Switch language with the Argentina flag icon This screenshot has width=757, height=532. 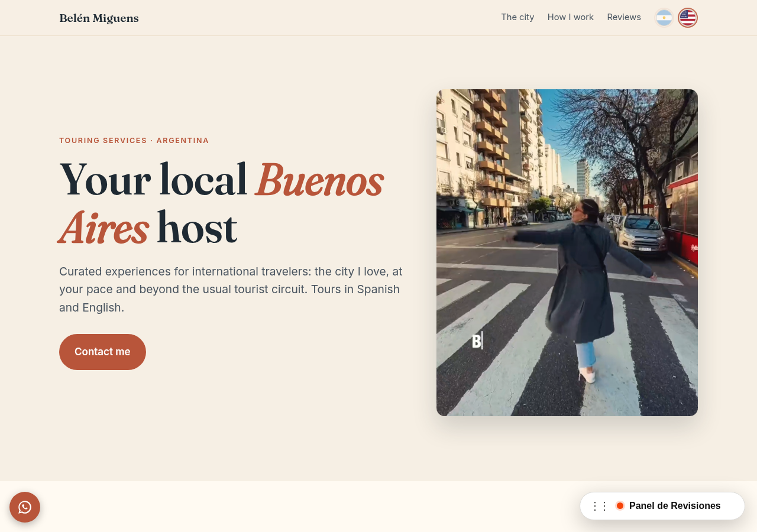pyautogui.click(x=664, y=18)
